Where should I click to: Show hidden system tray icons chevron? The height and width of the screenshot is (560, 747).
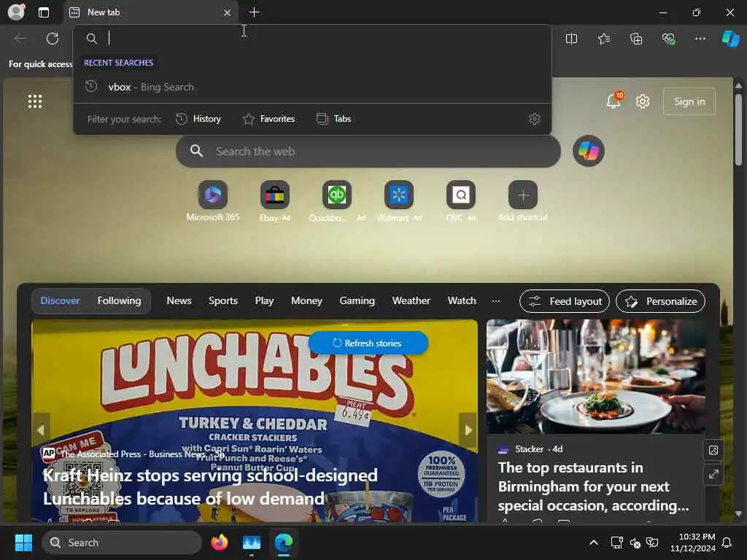tap(594, 542)
